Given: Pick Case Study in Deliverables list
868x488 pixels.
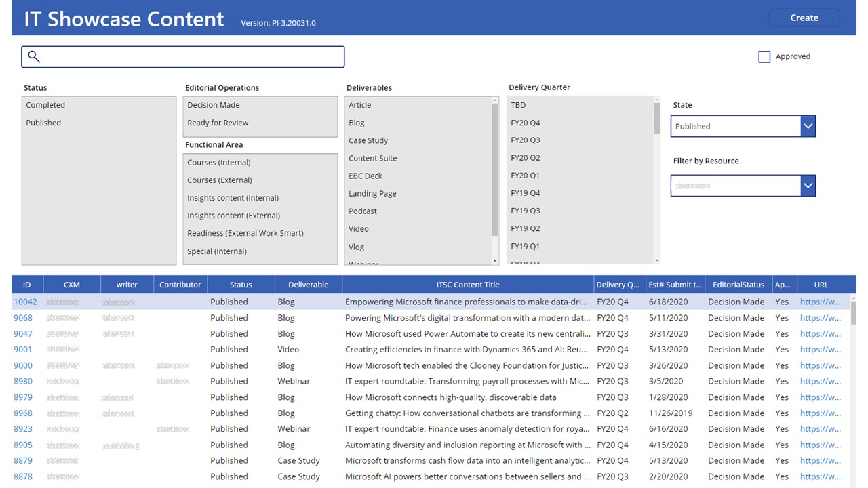Looking at the screenshot, I should coord(368,140).
